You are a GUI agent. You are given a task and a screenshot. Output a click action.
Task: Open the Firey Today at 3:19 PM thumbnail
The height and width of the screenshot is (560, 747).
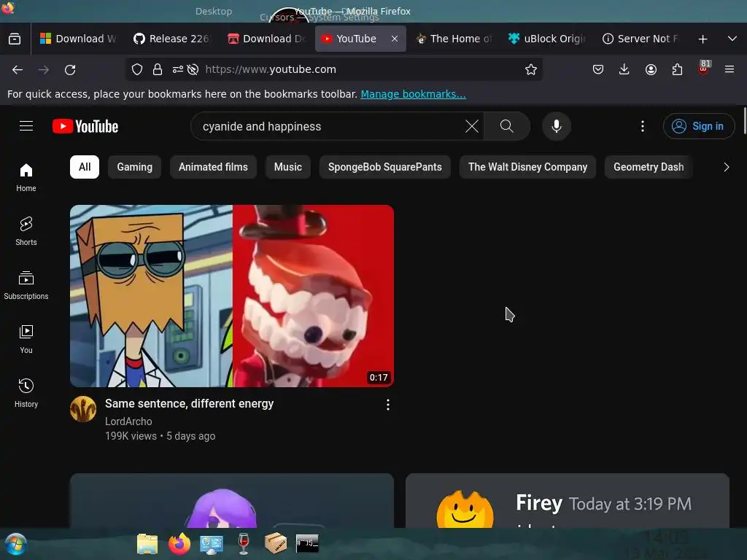tap(568, 500)
